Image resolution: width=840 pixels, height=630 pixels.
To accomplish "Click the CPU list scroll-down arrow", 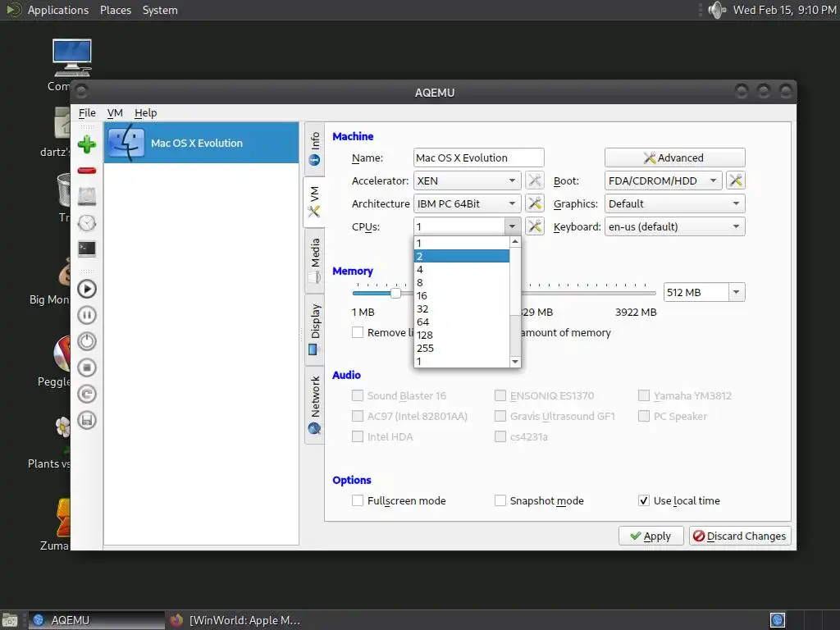I will point(515,362).
